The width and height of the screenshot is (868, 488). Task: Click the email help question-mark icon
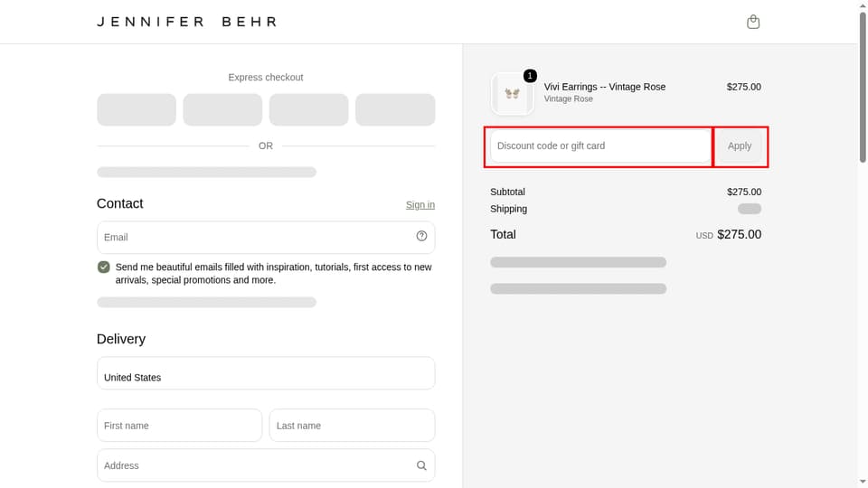tap(421, 236)
